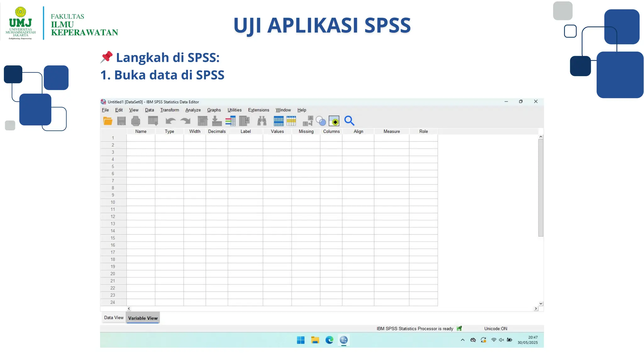Click the Print icon in toolbar
Screen dimensions: 644x362
(136, 121)
